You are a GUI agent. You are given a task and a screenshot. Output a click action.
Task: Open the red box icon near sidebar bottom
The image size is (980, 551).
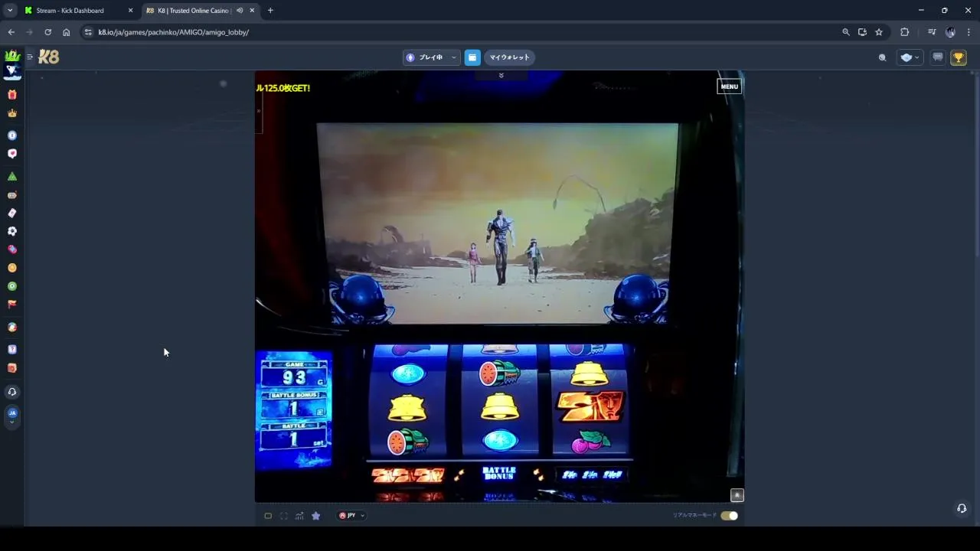12,368
